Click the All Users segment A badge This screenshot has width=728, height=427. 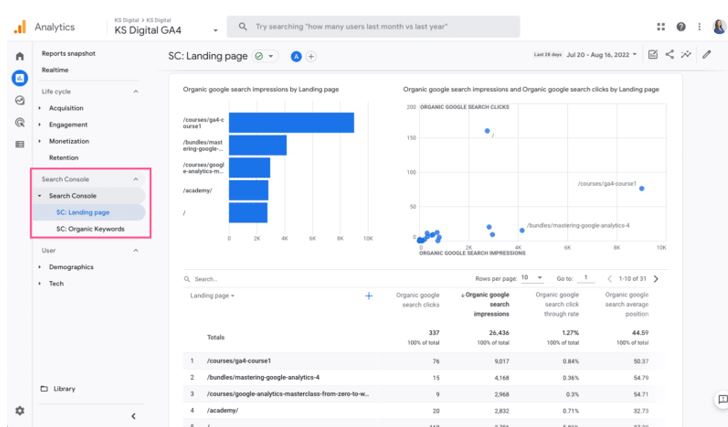[x=296, y=57]
